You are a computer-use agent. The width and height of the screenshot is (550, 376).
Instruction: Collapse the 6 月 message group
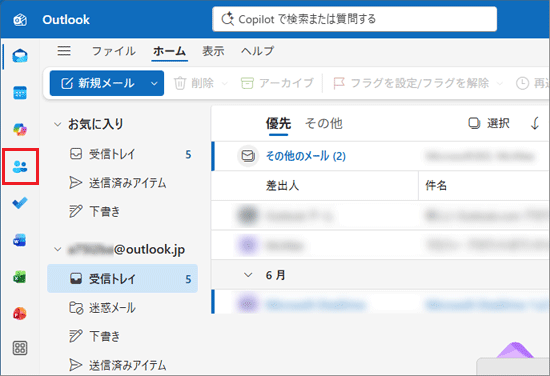tap(248, 275)
